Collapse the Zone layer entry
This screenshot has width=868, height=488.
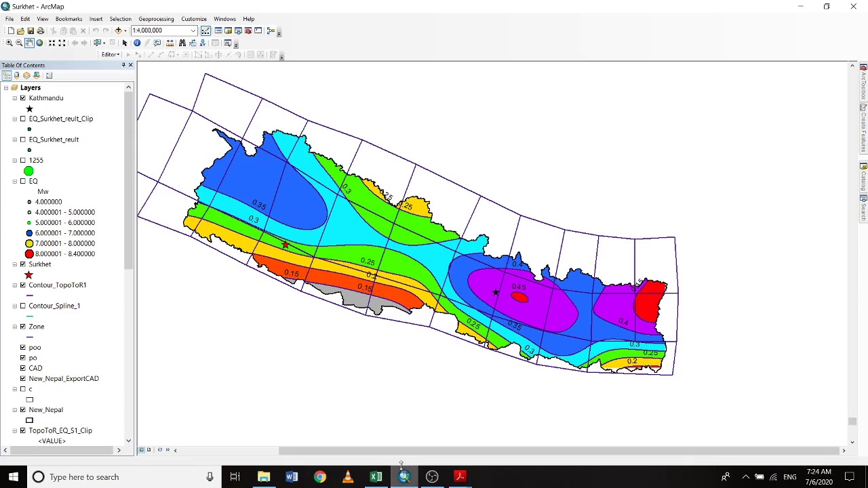tap(15, 327)
